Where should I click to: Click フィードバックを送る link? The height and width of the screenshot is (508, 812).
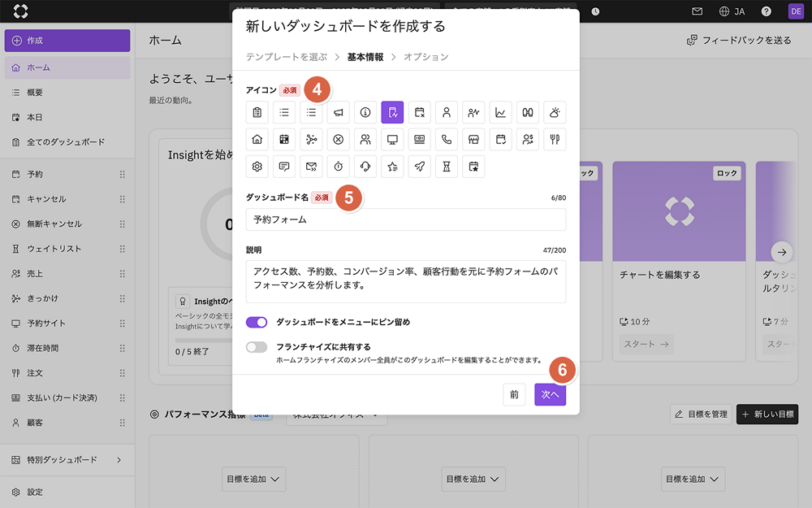pyautogui.click(x=739, y=41)
